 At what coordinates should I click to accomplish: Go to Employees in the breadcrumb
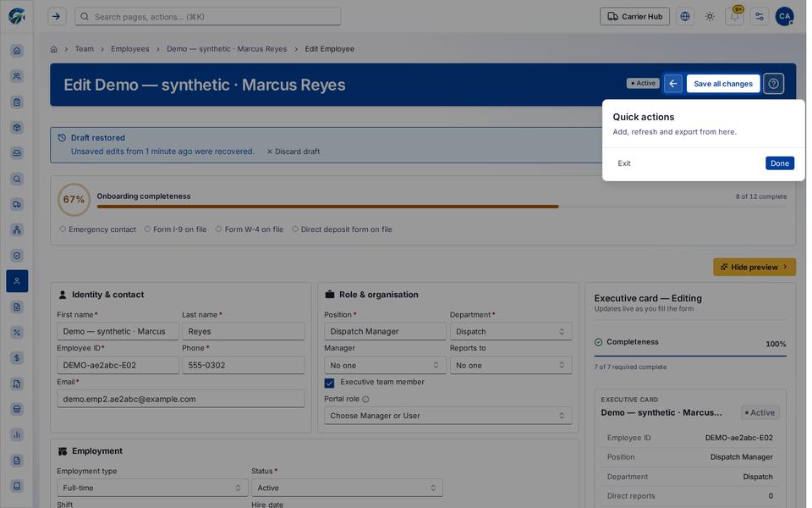[130, 49]
